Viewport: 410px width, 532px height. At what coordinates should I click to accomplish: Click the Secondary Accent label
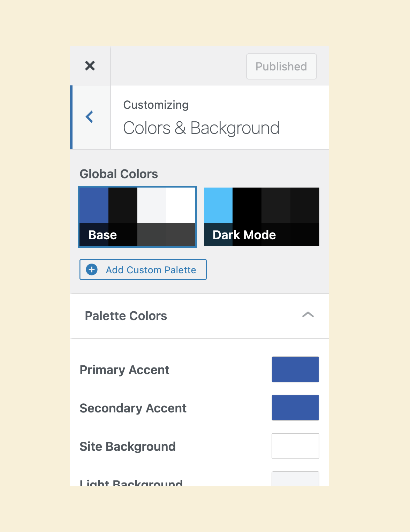(133, 408)
